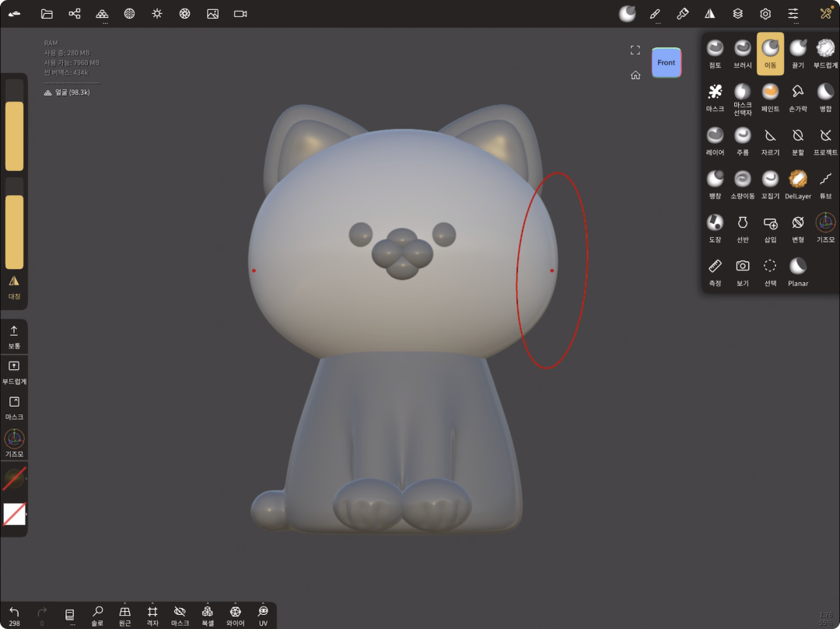The image size is (840, 629).
Task: Open the scene hierarchy menu
Action: point(75,13)
